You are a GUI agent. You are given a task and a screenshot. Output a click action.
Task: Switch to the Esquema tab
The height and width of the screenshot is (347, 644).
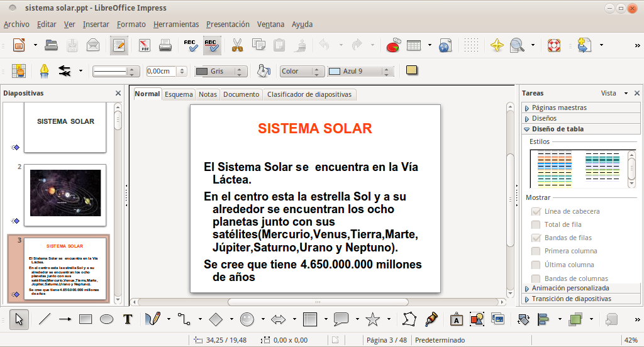(179, 94)
